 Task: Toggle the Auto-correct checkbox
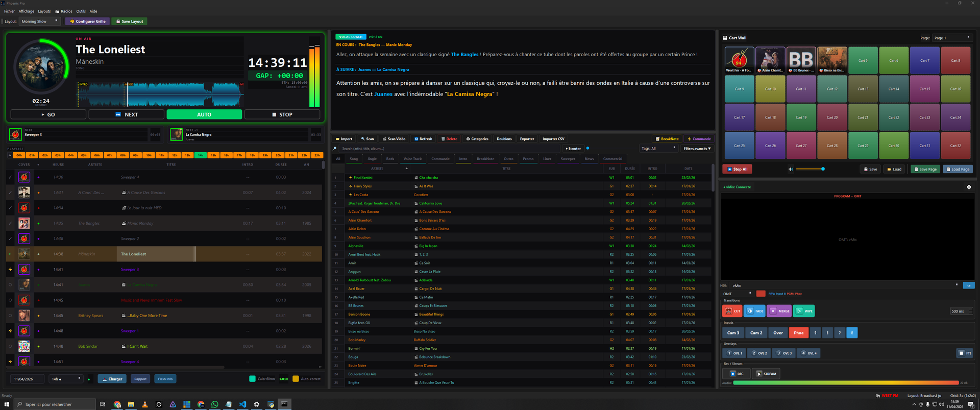coord(296,379)
